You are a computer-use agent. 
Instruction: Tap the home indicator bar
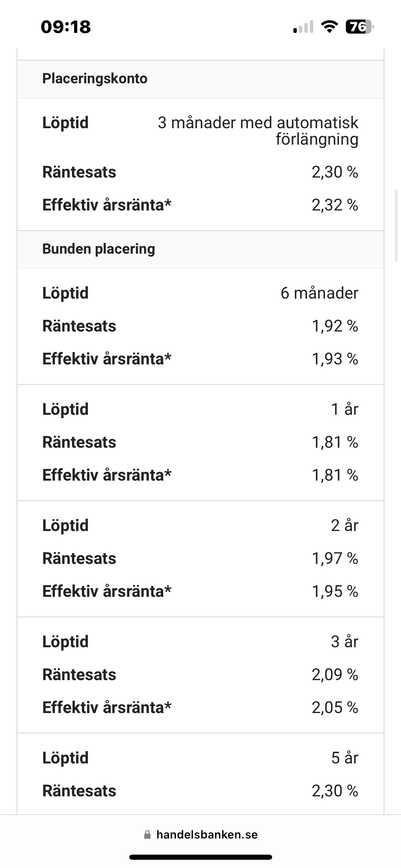pos(200,857)
